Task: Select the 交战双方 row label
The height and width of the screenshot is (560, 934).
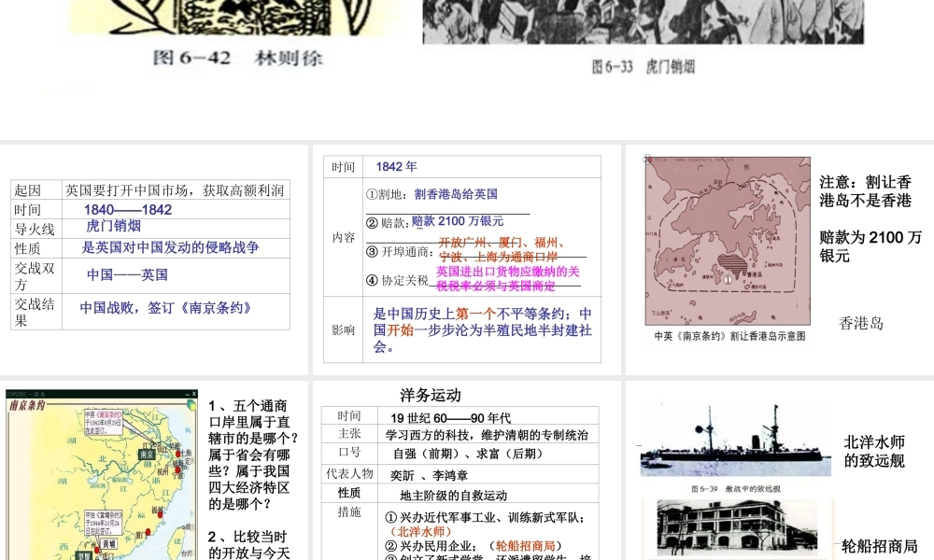Action: tap(35, 276)
